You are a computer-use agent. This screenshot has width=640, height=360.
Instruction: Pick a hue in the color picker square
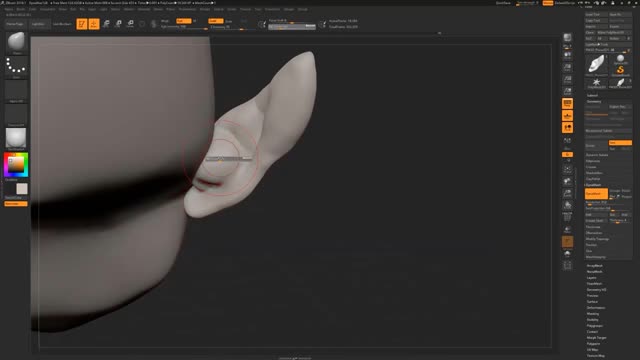(16, 164)
